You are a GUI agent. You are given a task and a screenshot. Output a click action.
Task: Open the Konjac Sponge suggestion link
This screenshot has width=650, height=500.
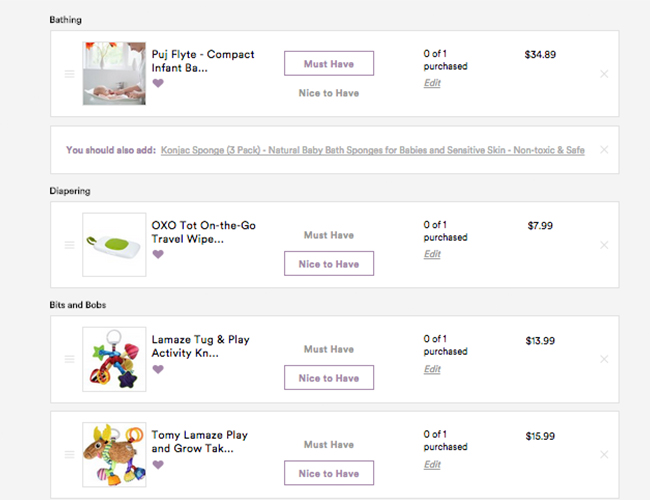click(x=372, y=150)
